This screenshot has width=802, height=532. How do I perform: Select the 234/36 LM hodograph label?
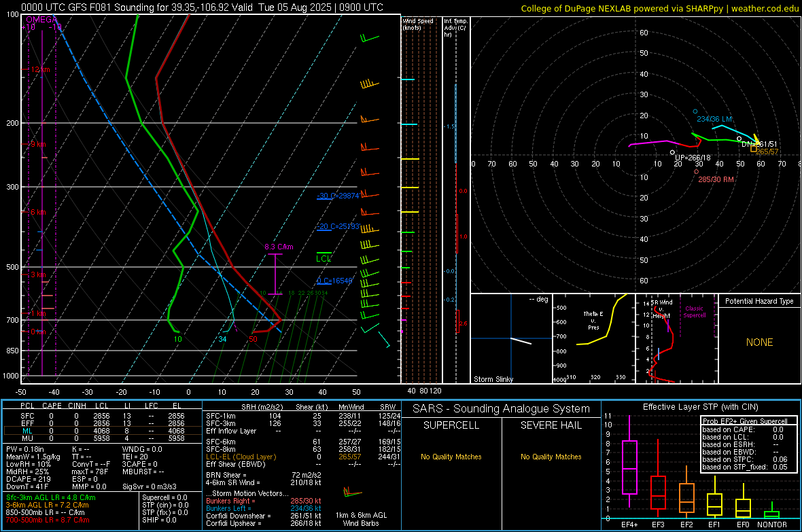click(x=714, y=119)
